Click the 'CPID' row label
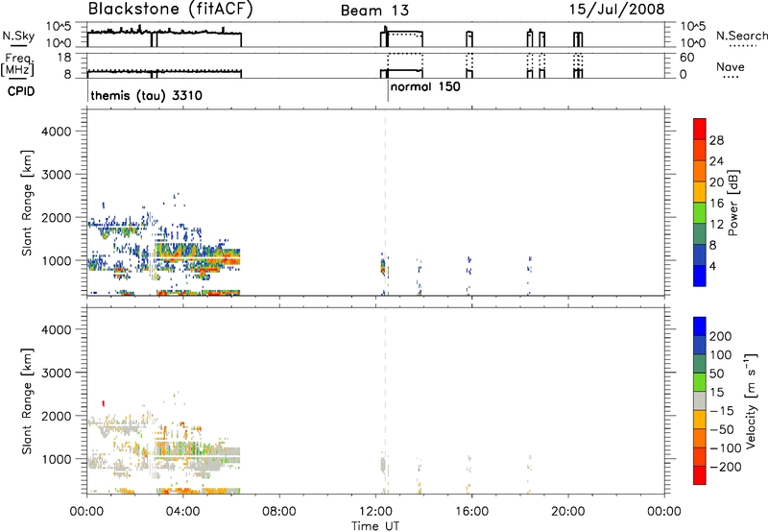Viewport: 768px width, 532px height. 21,91
